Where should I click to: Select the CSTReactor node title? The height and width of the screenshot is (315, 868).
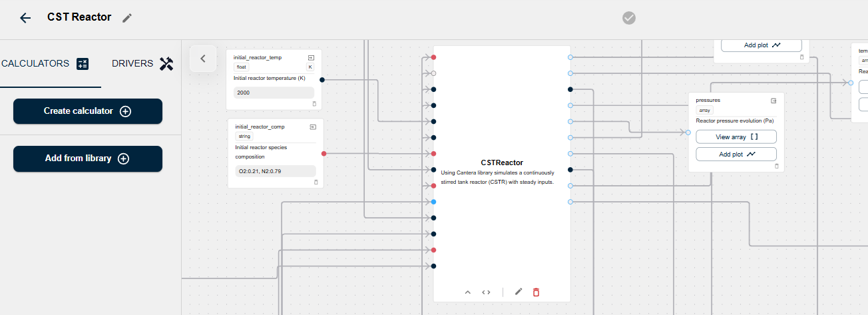click(502, 162)
